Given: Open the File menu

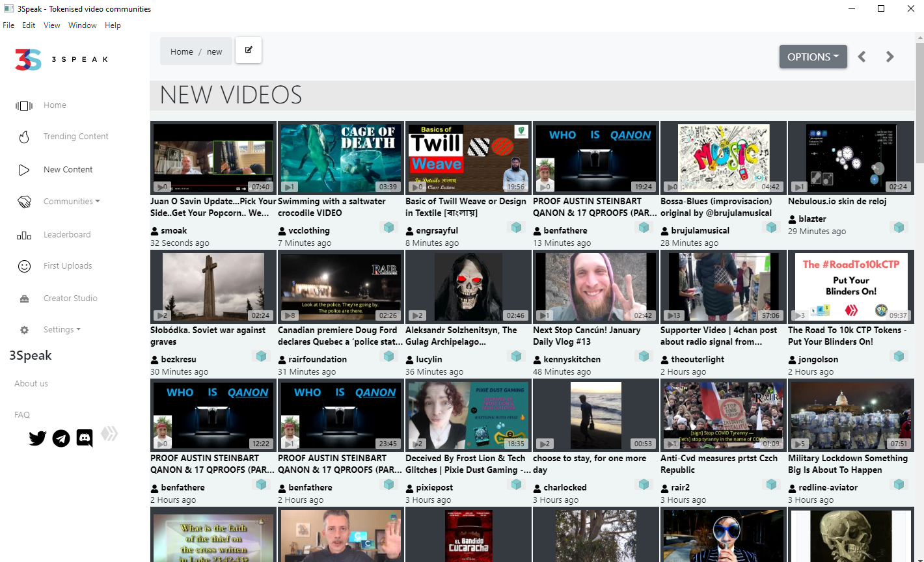Looking at the screenshot, I should coord(8,25).
